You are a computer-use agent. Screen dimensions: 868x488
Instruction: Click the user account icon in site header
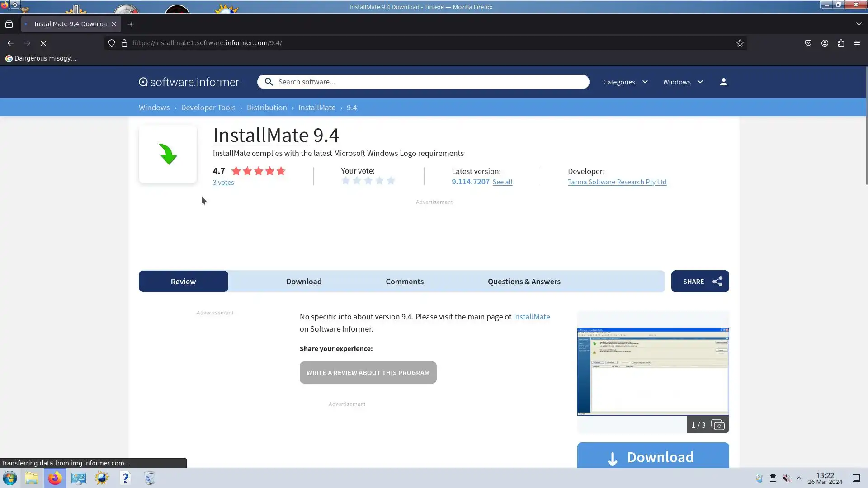723,82
